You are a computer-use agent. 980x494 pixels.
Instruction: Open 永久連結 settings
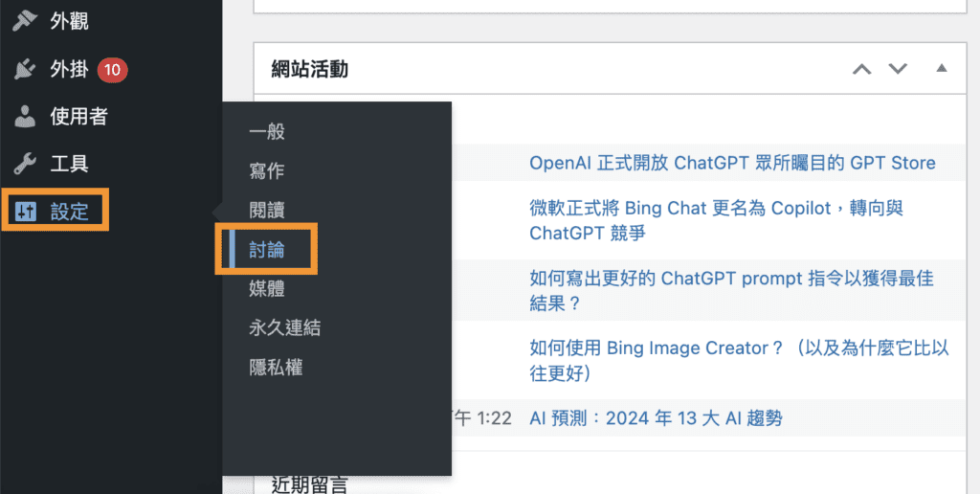click(284, 327)
